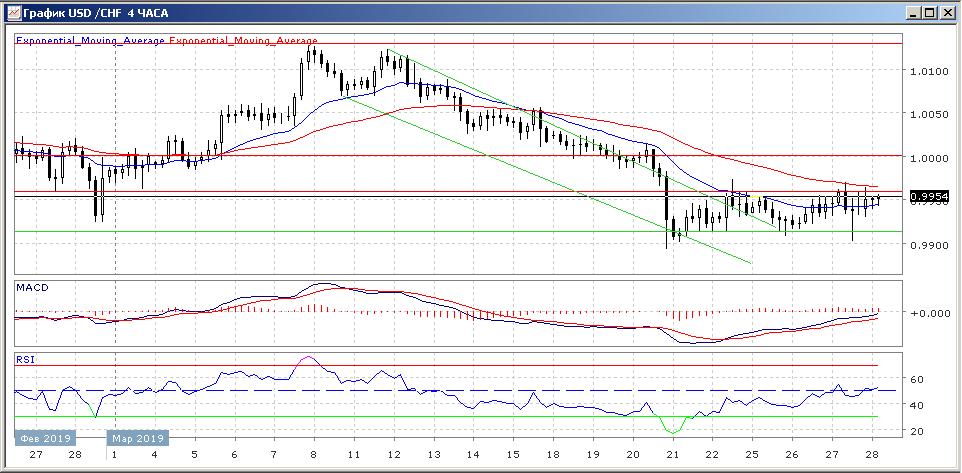Select the red Exponential_Moving_Average legend label
The width and height of the screenshot is (962, 473).
[x=244, y=41]
